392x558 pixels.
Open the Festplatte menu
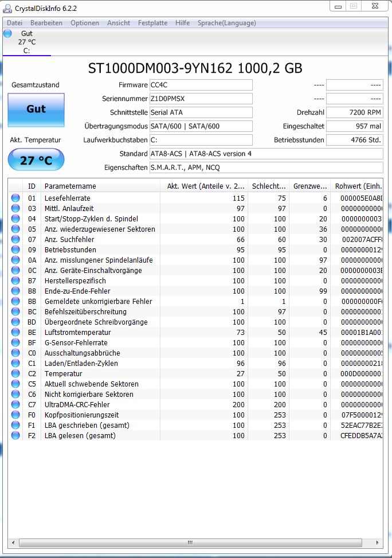(152, 23)
